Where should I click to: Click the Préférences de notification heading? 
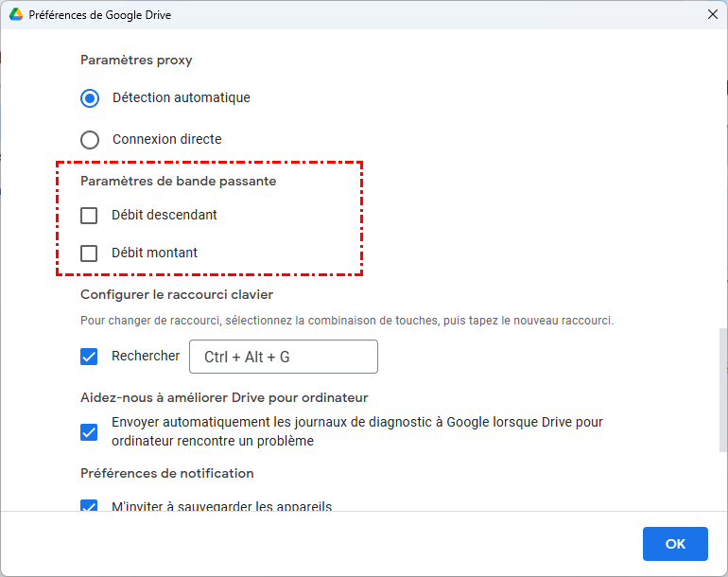167,473
